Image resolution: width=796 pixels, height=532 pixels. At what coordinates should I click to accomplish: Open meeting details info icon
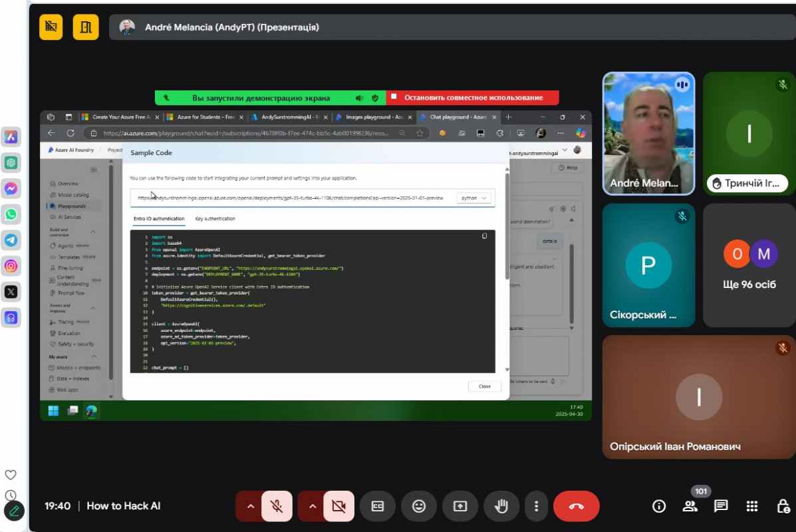(x=659, y=506)
